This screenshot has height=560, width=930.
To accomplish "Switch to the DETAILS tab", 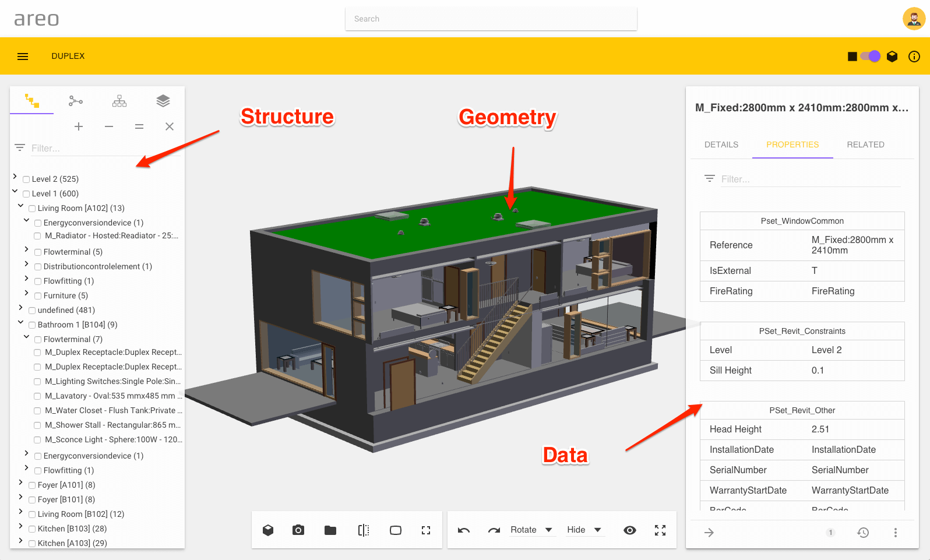I will pos(721,145).
